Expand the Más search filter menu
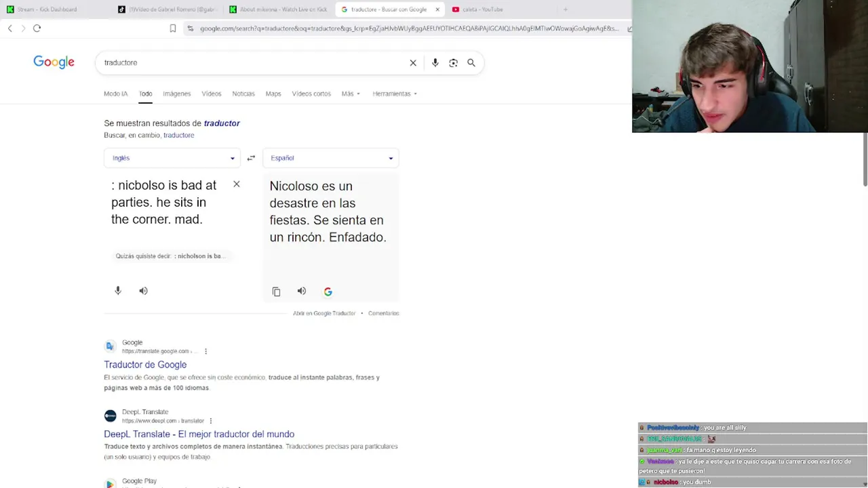 (351, 94)
